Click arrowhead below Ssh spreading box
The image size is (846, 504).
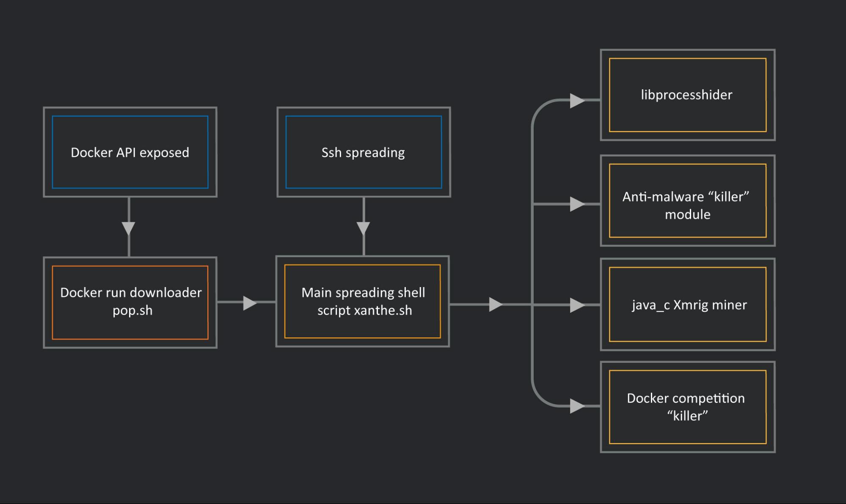[x=364, y=228]
